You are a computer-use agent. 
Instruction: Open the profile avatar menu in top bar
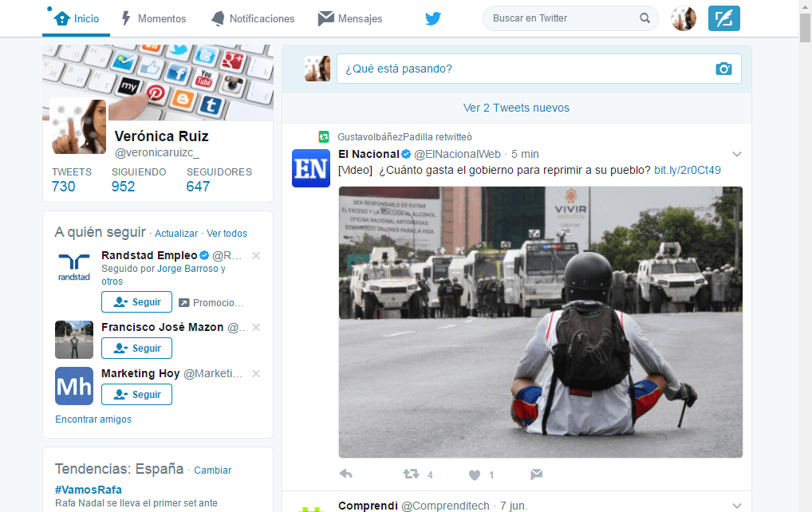pyautogui.click(x=684, y=18)
